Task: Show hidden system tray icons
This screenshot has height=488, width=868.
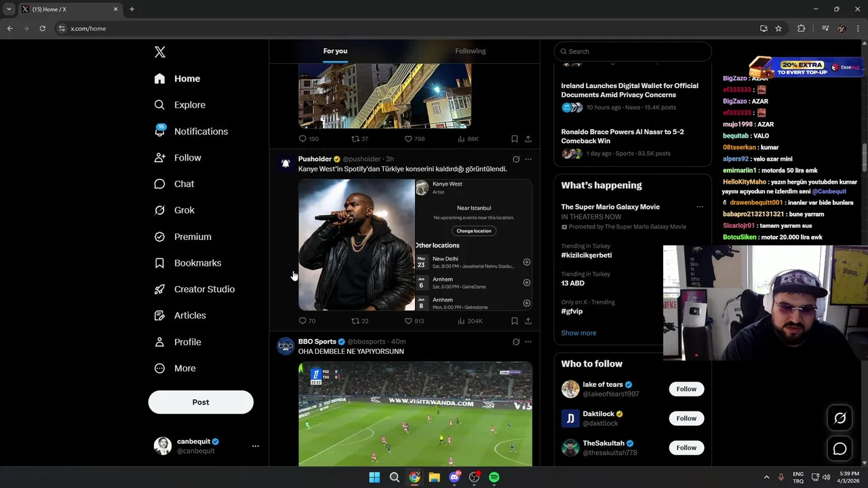Action: (x=768, y=477)
